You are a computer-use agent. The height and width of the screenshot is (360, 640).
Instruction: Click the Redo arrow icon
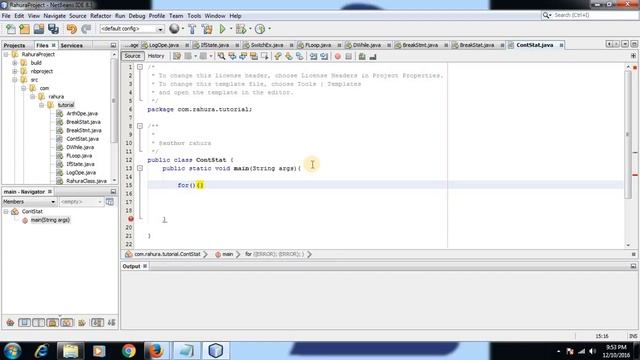(x=86, y=29)
